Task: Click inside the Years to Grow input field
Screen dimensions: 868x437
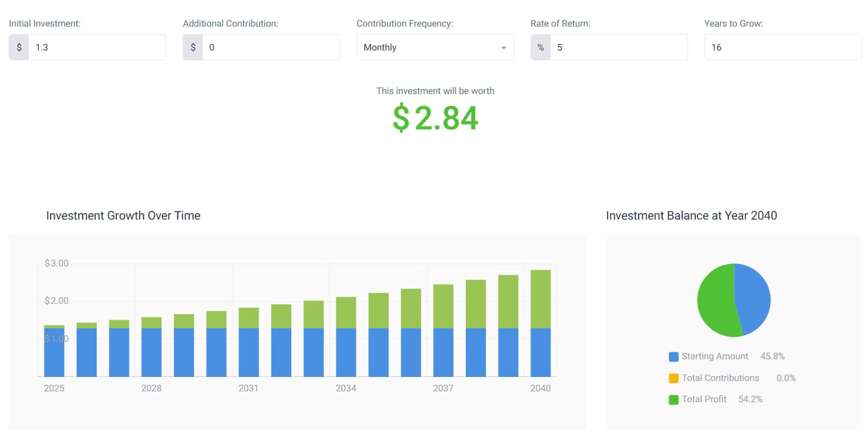Action: (x=782, y=47)
